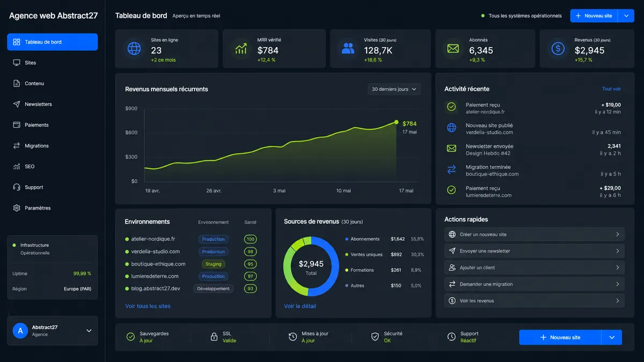Click the MRR vérifié growth chart icon
Screen dimensions: 644x362
pos(241,48)
